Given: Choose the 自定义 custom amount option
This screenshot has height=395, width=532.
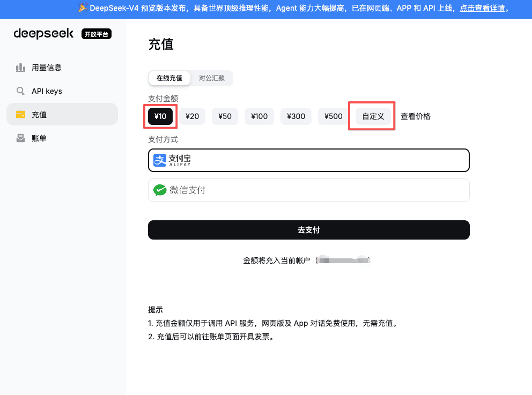Looking at the screenshot, I should coord(373,116).
